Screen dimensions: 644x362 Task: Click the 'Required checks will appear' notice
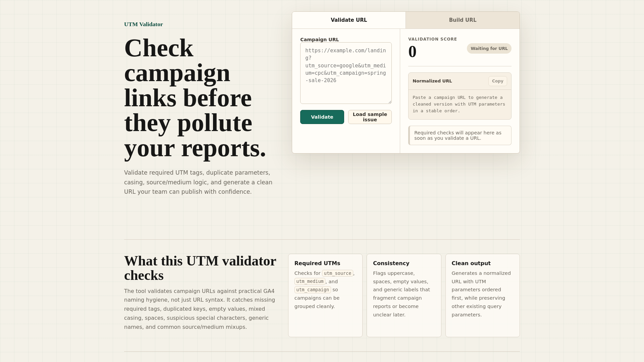(x=460, y=135)
